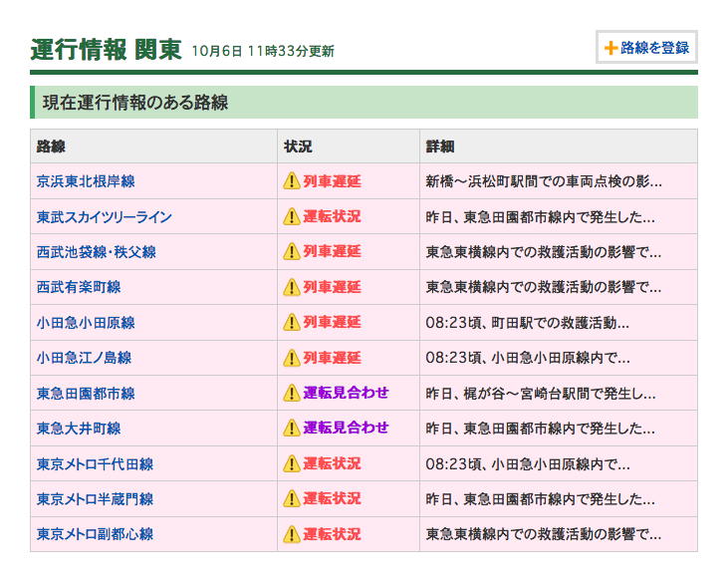This screenshot has width=728, height=582.
Task: Click the 路線を登録 button
Action: pos(646,47)
